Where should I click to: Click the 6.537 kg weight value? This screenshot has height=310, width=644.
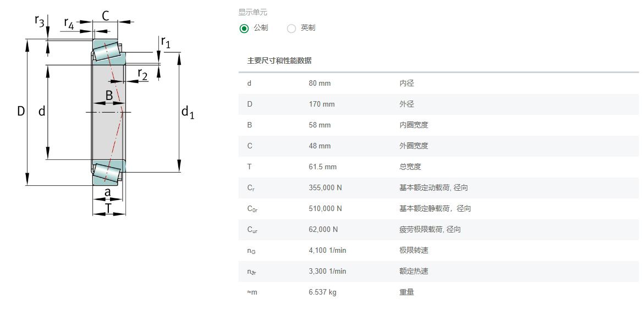tap(322, 292)
